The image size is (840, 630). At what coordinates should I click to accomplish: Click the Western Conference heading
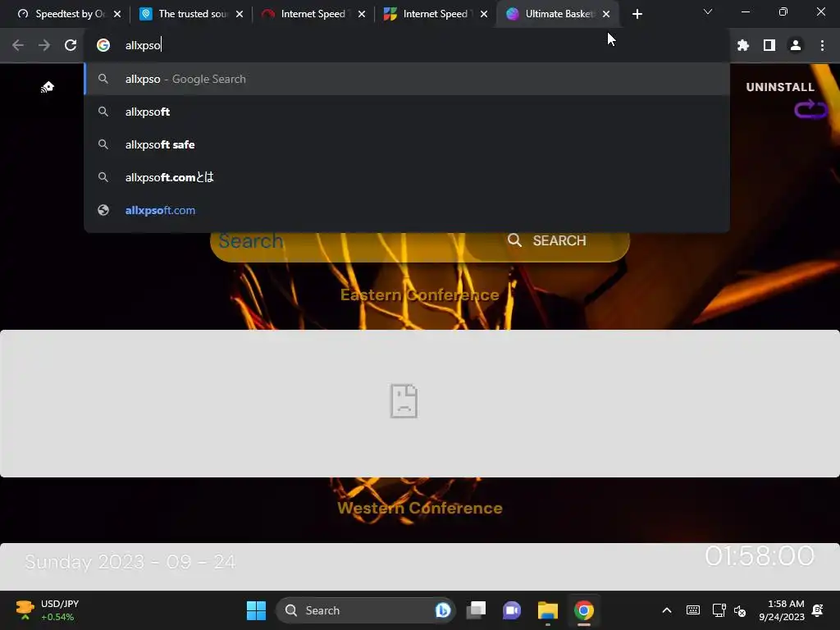point(419,508)
